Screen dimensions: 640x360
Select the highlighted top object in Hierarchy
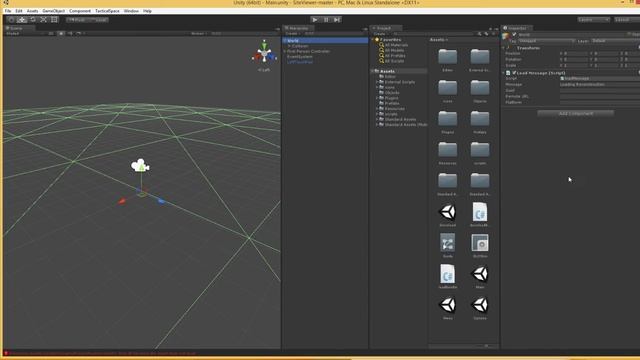(325, 40)
